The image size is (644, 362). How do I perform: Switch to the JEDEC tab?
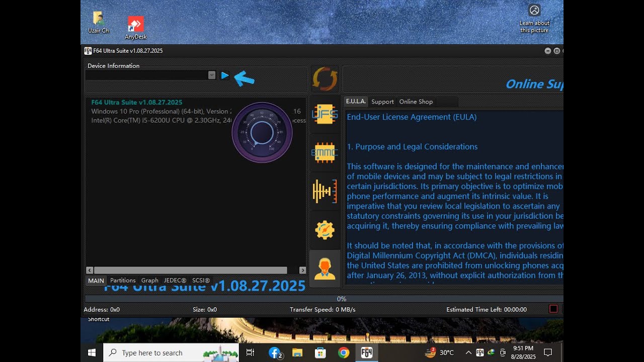pos(175,281)
